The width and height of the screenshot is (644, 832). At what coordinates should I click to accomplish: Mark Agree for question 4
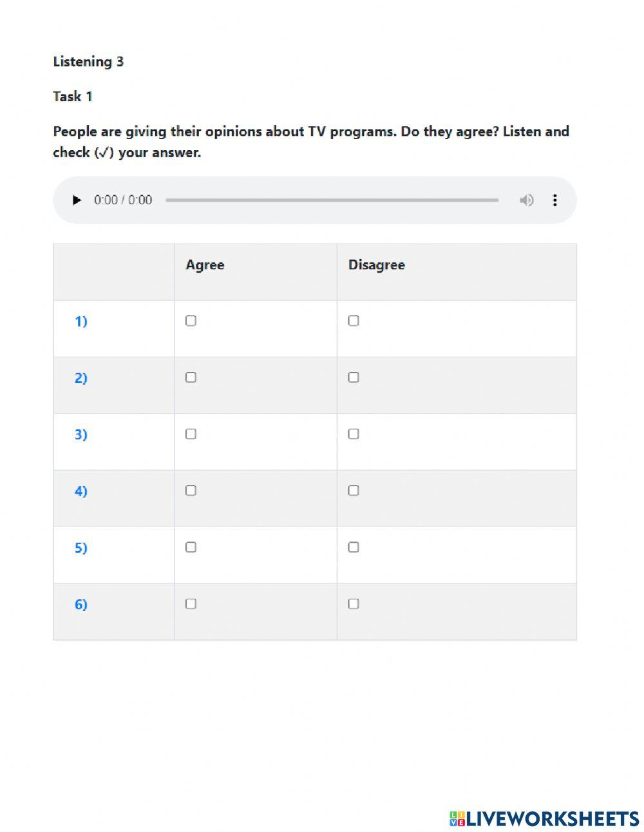191,491
